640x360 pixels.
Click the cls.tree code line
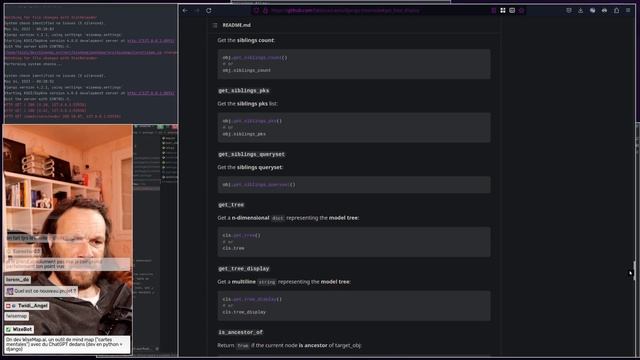(x=233, y=248)
